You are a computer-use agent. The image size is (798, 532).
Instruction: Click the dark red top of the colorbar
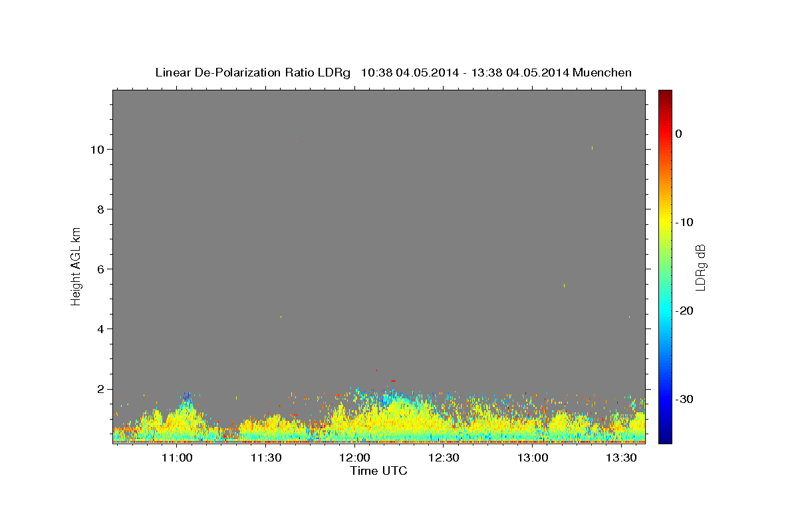(664, 96)
